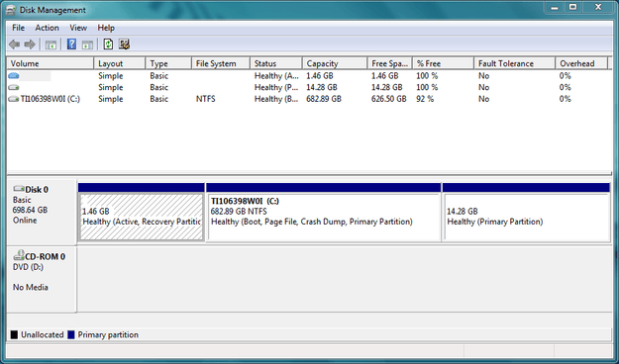Click the Primary partition legend label
The height and width of the screenshot is (364, 619).
(x=108, y=334)
